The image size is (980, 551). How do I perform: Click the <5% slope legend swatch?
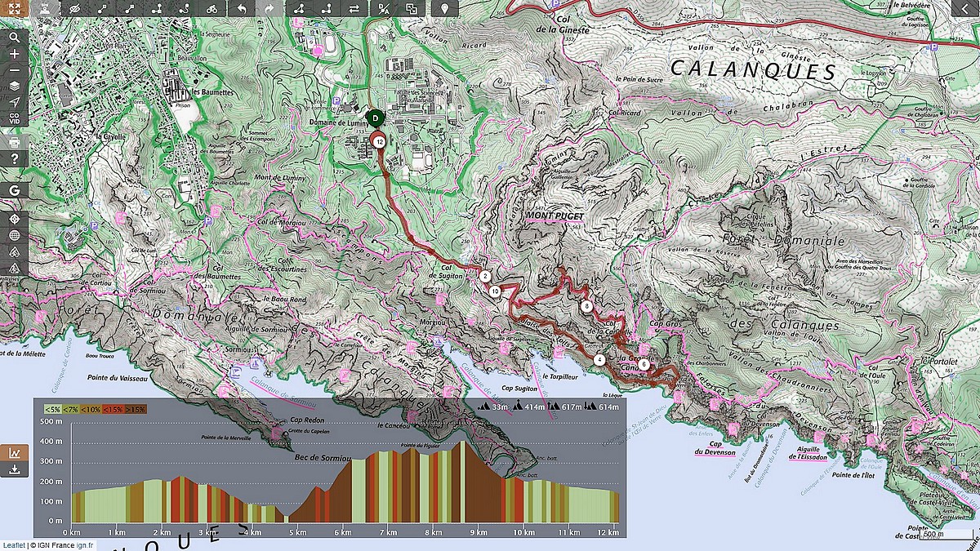click(x=52, y=408)
